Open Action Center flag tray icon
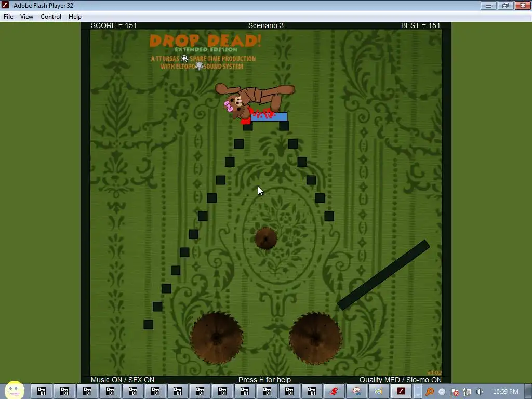 coord(455,392)
